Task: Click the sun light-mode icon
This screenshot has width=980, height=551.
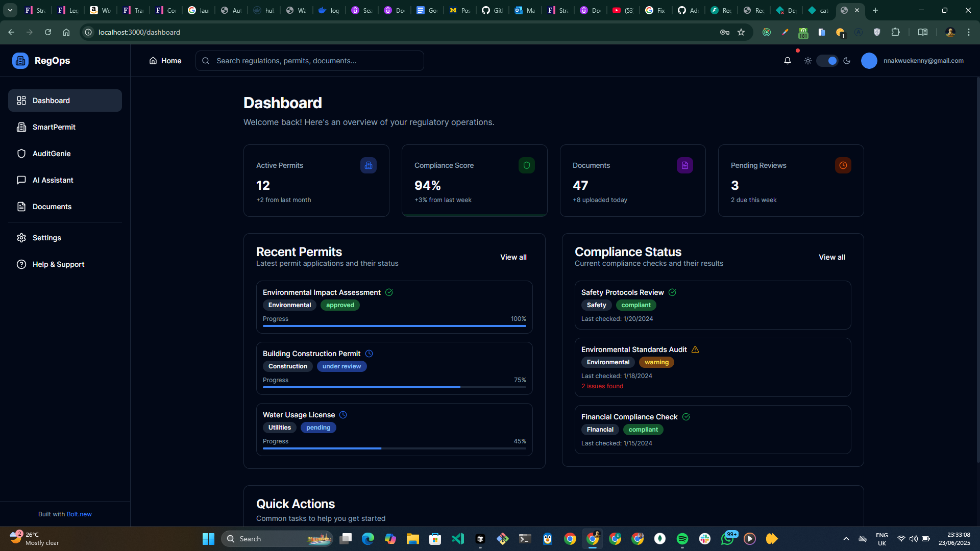Action: 808,61
